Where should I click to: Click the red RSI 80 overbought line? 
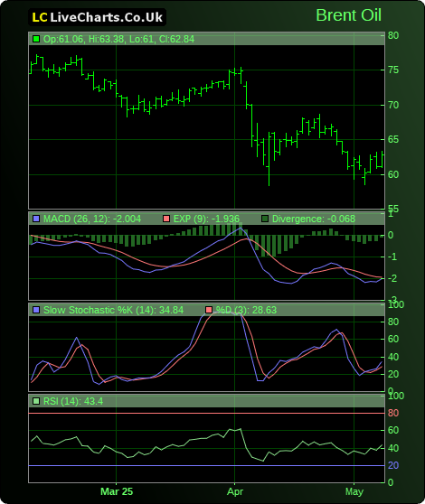click(x=206, y=414)
